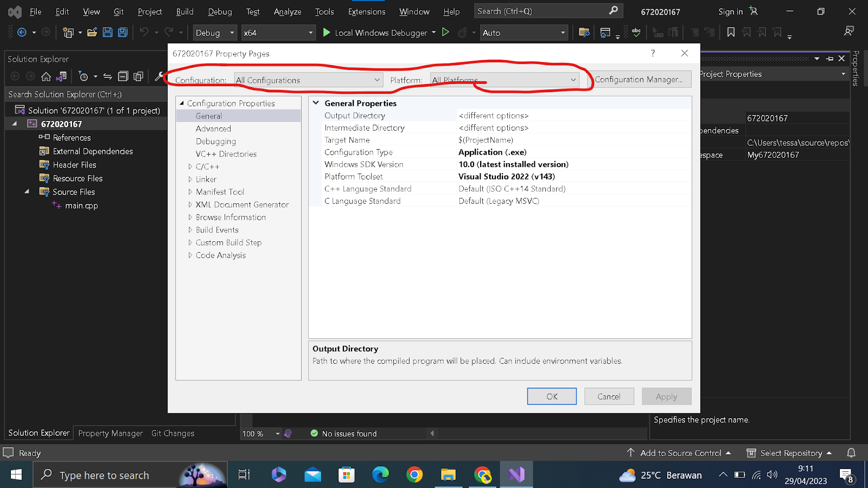Open the Platform dropdown in Property Pages
868x488 pixels.
pyautogui.click(x=505, y=80)
